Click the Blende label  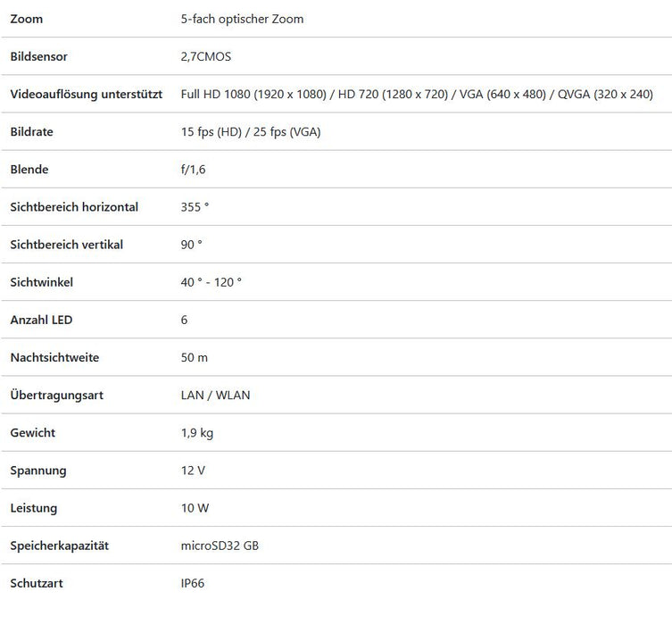(29, 170)
